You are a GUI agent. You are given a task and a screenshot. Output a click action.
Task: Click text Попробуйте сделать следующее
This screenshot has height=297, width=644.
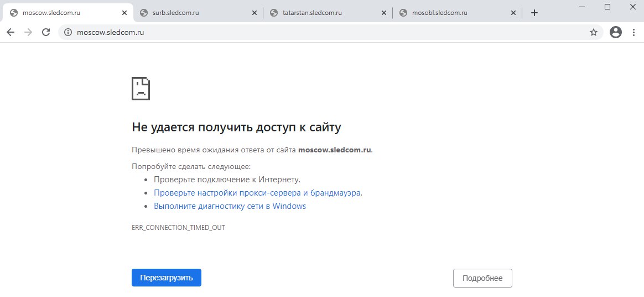(x=191, y=167)
